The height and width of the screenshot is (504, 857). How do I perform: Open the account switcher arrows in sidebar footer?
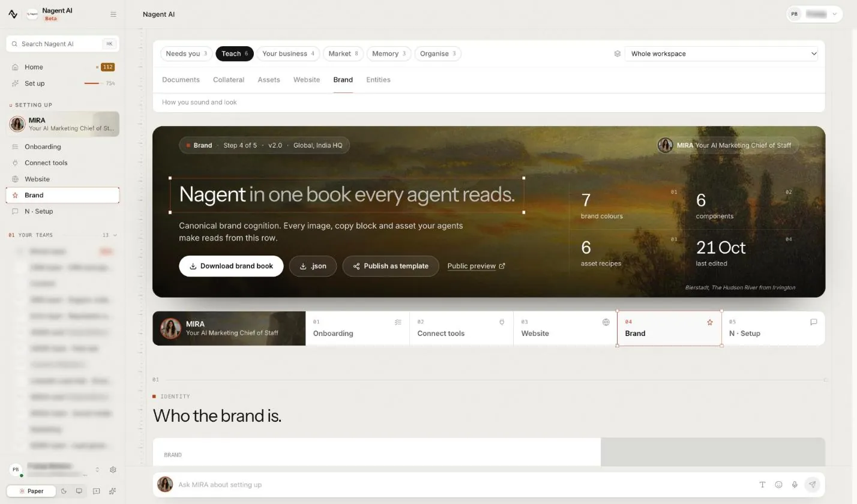(97, 470)
